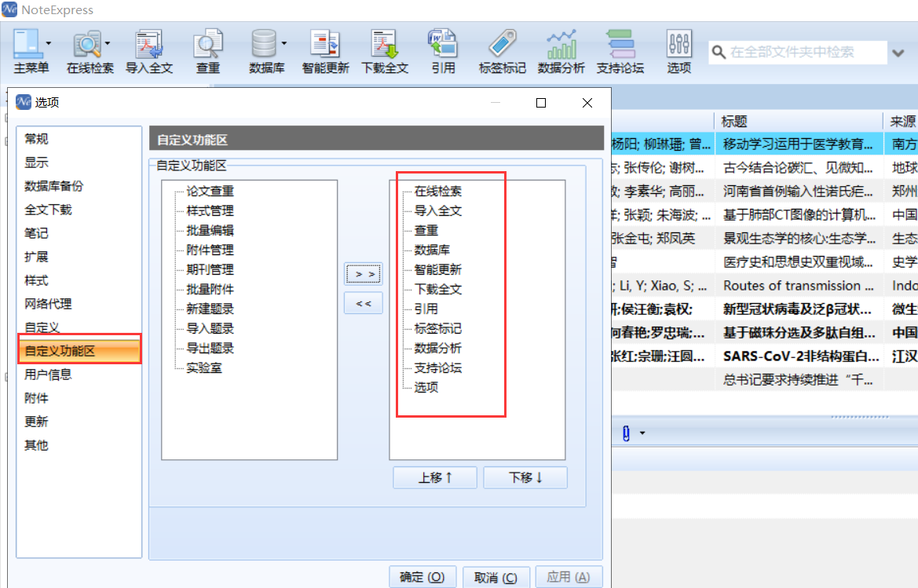Image resolution: width=918 pixels, height=588 pixels.
Task: Open the 附件 options category
Action: [x=79, y=398]
